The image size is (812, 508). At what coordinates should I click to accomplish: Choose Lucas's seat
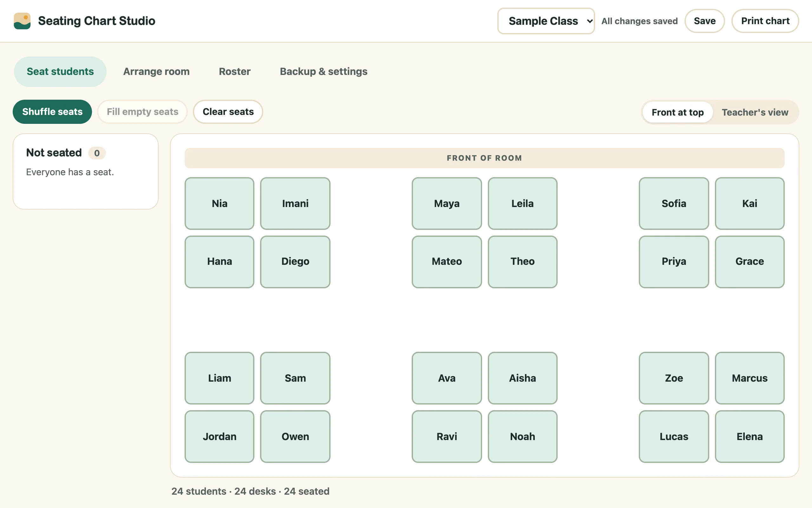point(674,437)
